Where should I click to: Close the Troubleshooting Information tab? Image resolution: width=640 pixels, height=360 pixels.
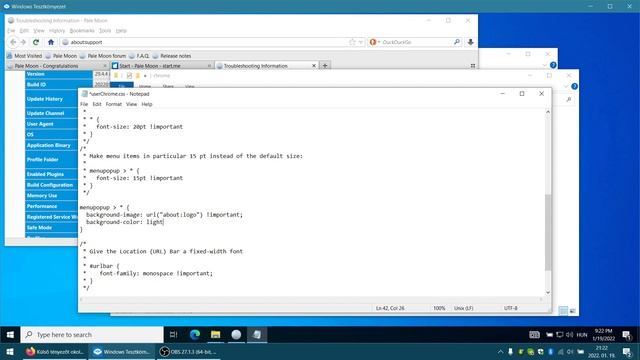click(314, 66)
